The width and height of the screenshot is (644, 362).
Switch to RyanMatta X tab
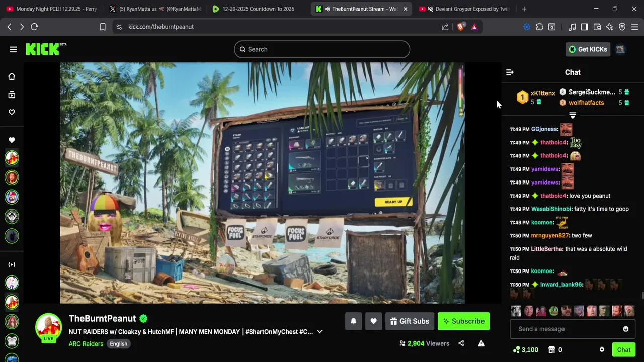(x=154, y=9)
